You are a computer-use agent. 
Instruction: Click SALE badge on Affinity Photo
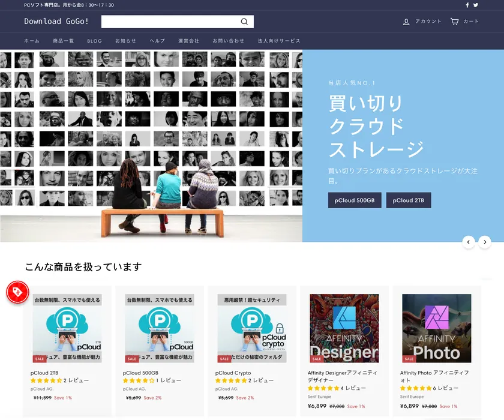(x=409, y=359)
